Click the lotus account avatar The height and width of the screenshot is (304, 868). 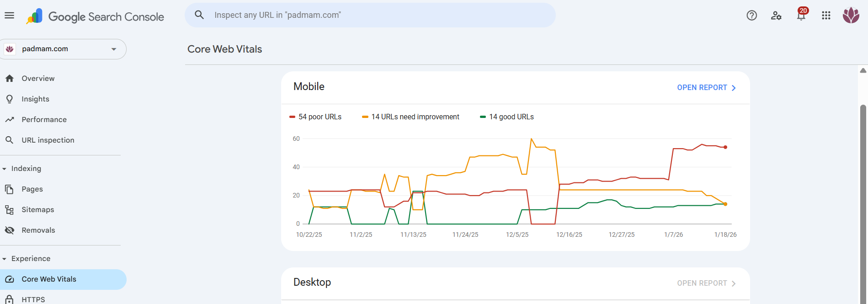[851, 16]
